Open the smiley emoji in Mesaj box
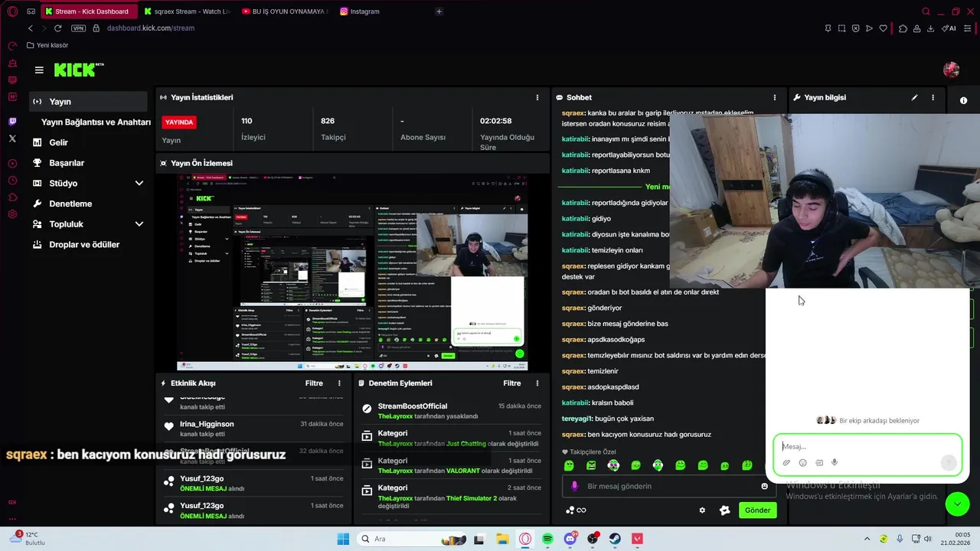980x551 pixels. click(802, 462)
